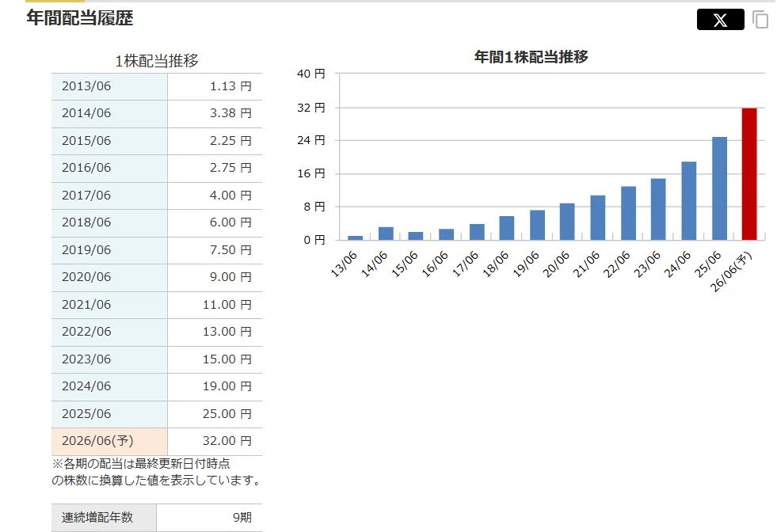The height and width of the screenshot is (532, 777).
Task: Select the 2014/06 period cell
Action: tap(109, 114)
